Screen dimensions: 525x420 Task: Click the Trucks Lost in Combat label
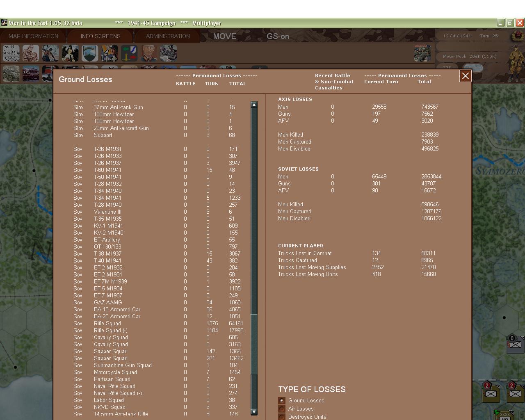point(305,253)
